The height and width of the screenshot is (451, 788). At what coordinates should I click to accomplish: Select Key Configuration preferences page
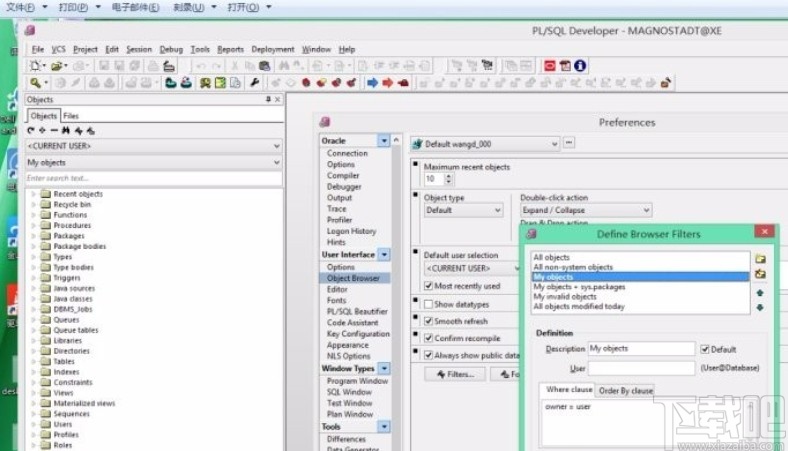coord(358,334)
